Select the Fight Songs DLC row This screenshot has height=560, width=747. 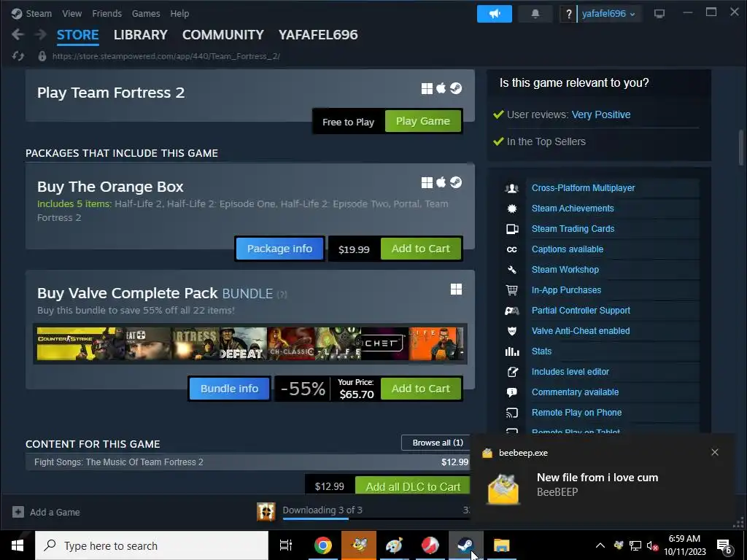point(248,462)
